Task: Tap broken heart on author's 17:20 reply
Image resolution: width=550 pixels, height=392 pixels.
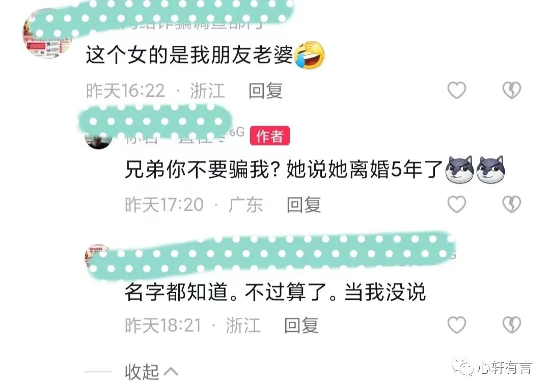Action: [x=512, y=204]
